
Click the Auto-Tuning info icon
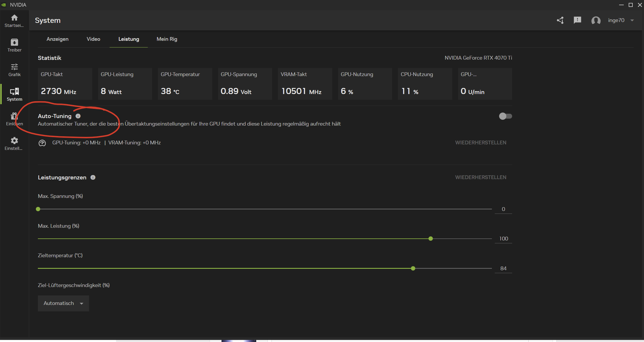point(78,116)
